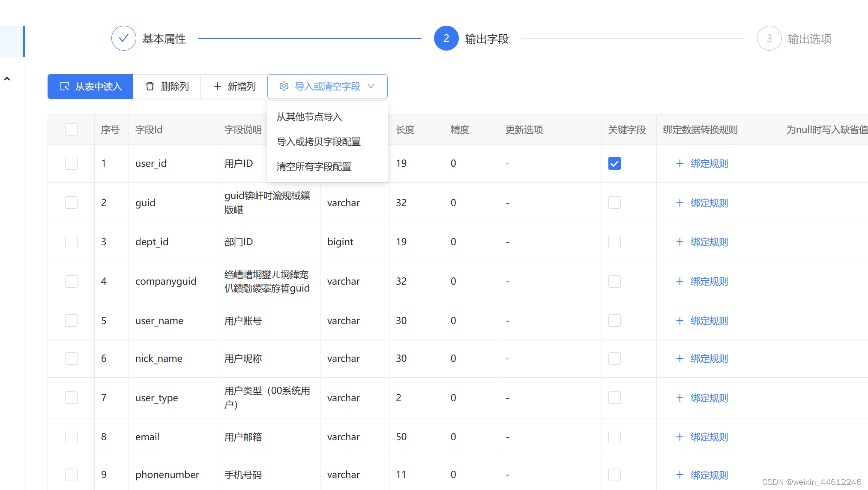This screenshot has width=868, height=490.
Task: Select 清空所有字段配置 menu option
Action: 314,167
